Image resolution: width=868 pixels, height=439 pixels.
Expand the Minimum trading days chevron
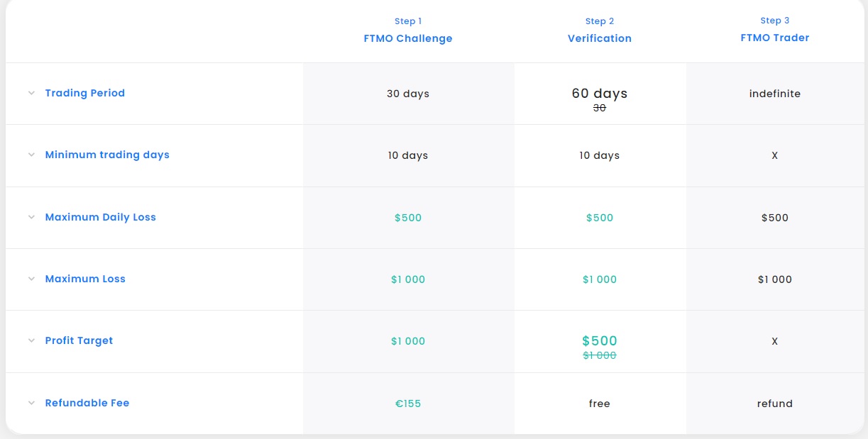point(31,155)
